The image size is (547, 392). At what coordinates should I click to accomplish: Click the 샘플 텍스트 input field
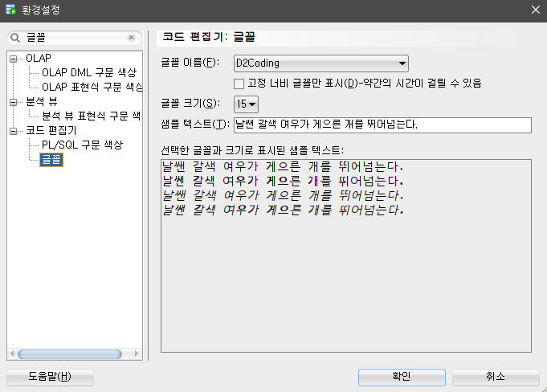click(x=382, y=125)
